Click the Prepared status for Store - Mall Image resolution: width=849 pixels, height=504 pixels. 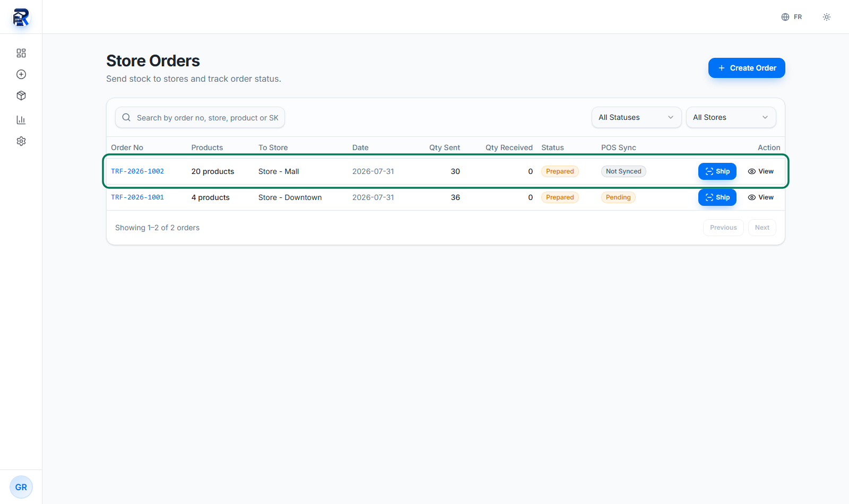(560, 171)
